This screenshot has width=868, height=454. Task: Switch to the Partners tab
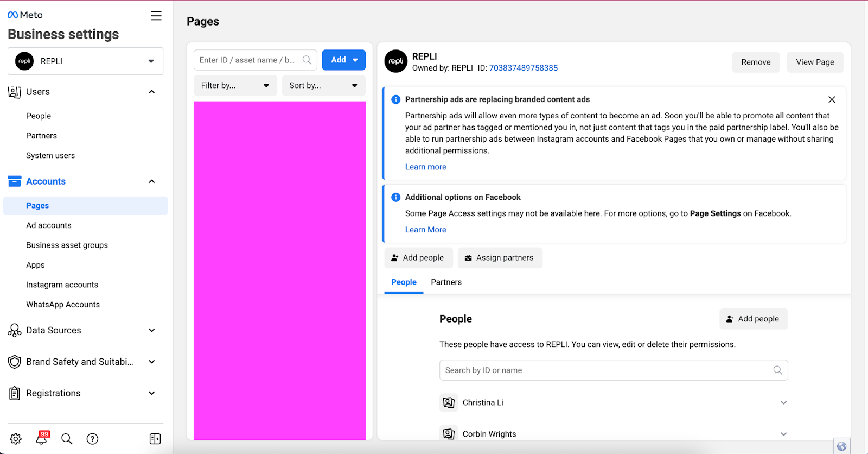pos(446,282)
